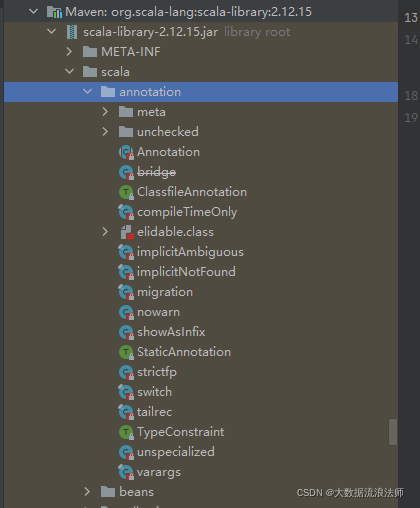420x508 pixels.
Task: Open implicitAmbiguous class
Action: (191, 252)
